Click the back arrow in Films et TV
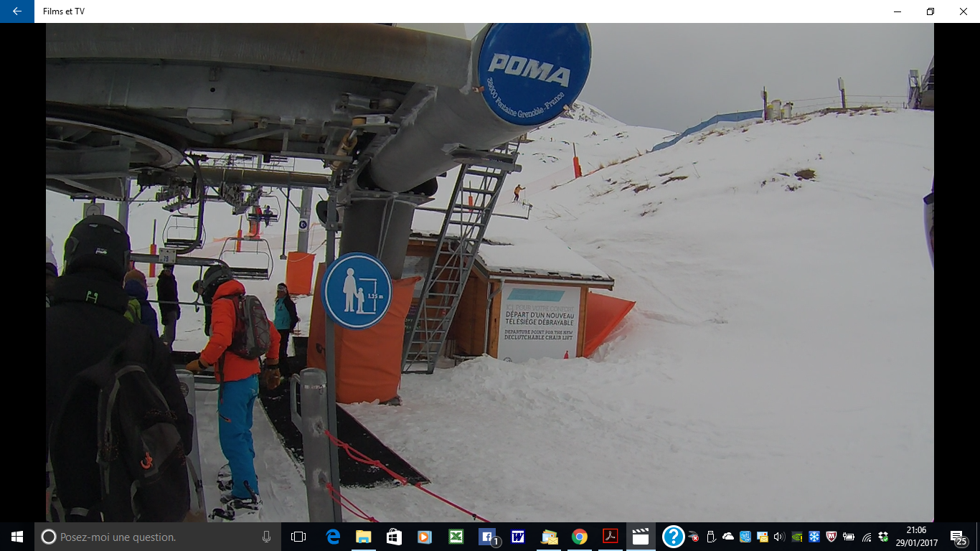 (17, 11)
